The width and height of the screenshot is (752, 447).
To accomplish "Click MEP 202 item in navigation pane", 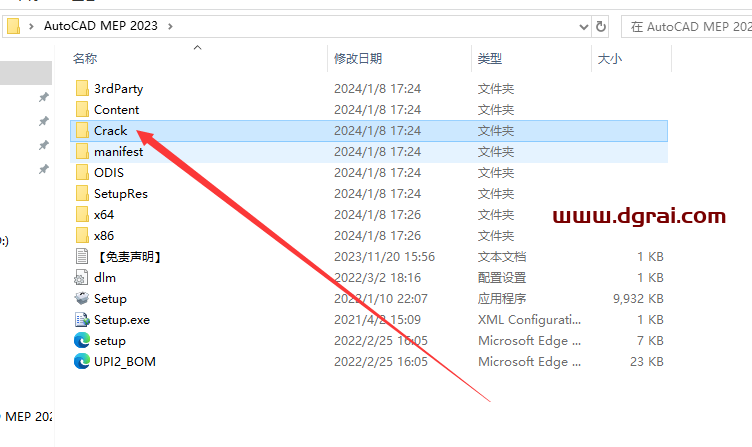I will (x=28, y=417).
